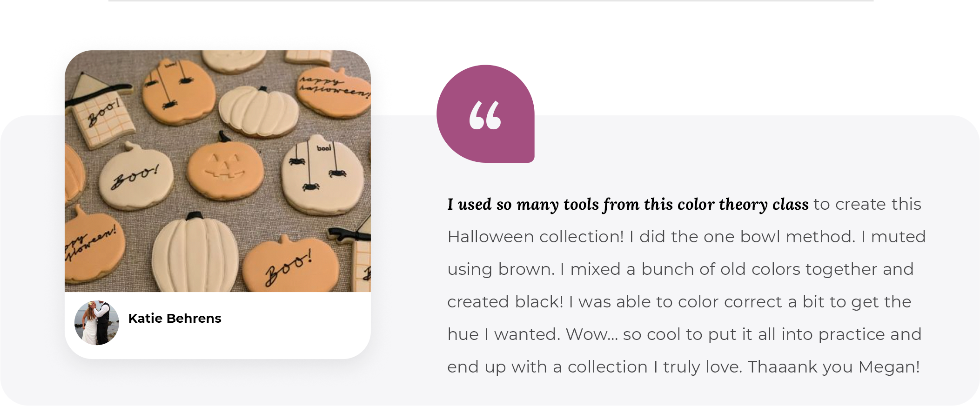This screenshot has height=406, width=980.
Task: Click the orange pumpkin with spiders top left
Action: (178, 92)
